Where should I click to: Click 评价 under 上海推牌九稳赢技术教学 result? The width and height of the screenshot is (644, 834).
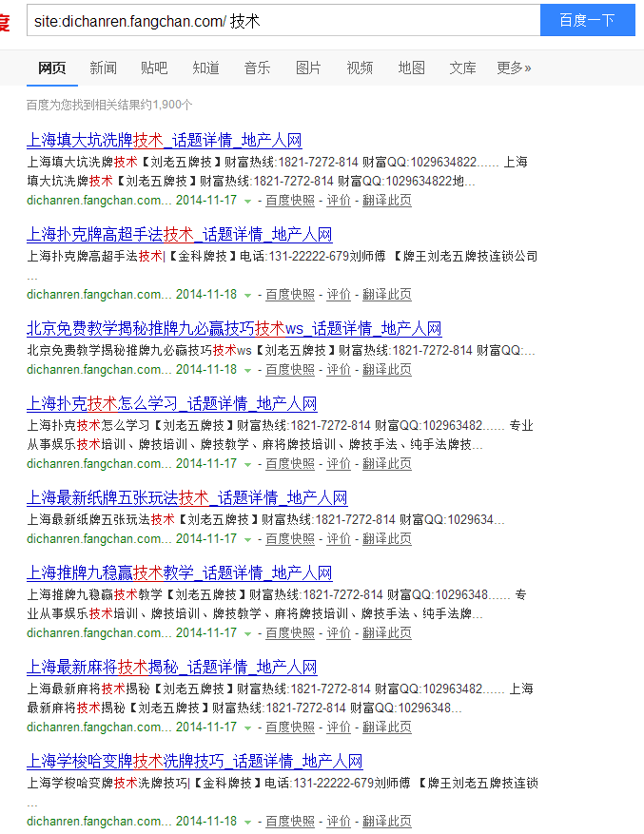click(x=339, y=633)
